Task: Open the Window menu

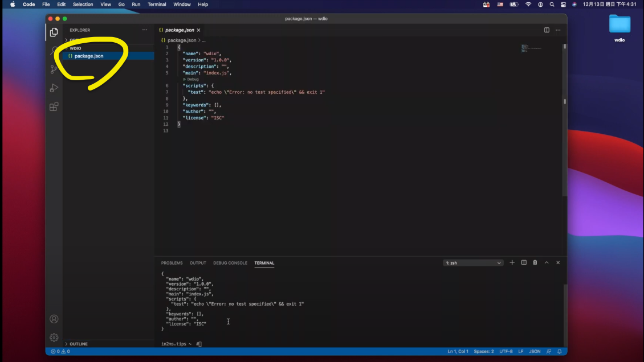Action: tap(182, 5)
